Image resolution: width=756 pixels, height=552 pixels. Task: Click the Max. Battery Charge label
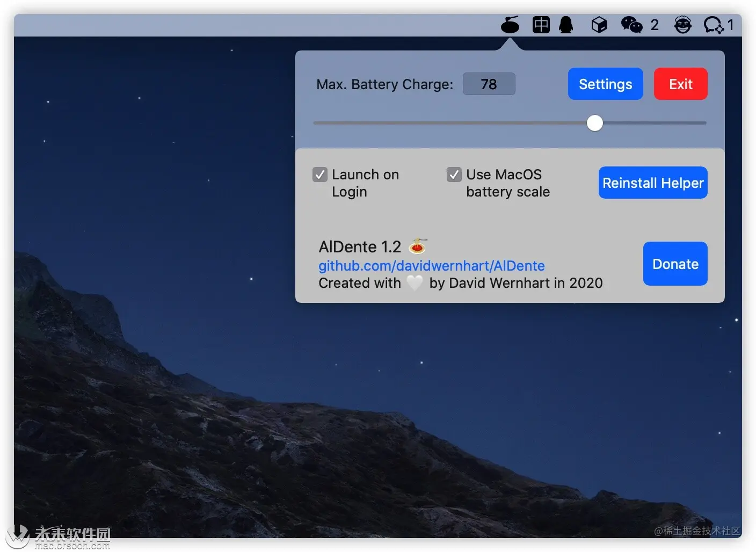pos(384,84)
